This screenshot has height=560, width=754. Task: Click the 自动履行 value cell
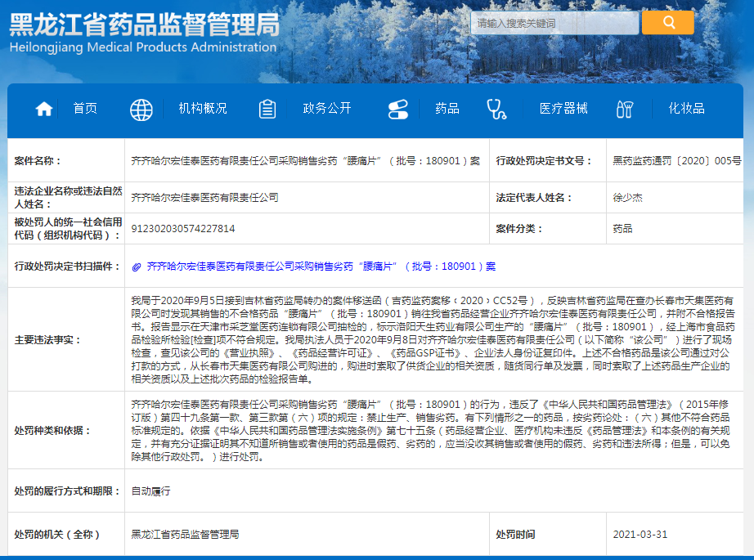click(x=433, y=491)
